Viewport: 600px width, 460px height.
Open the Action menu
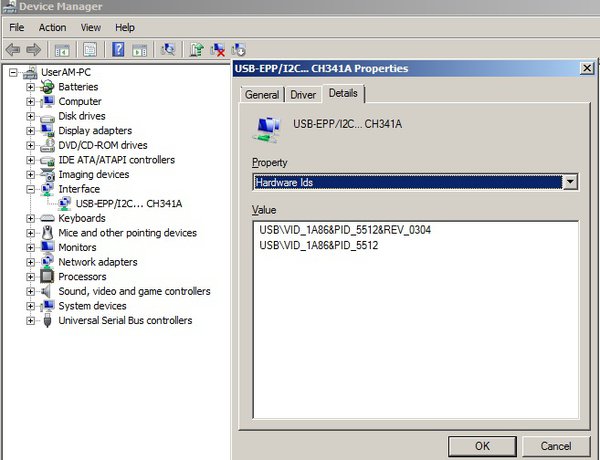tap(52, 28)
